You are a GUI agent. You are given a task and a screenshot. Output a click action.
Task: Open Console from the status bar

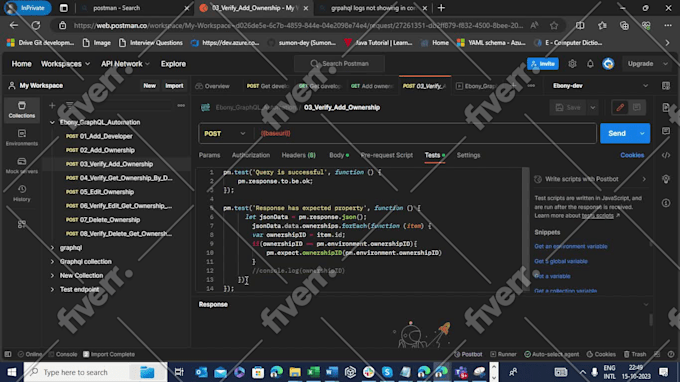tap(63, 354)
